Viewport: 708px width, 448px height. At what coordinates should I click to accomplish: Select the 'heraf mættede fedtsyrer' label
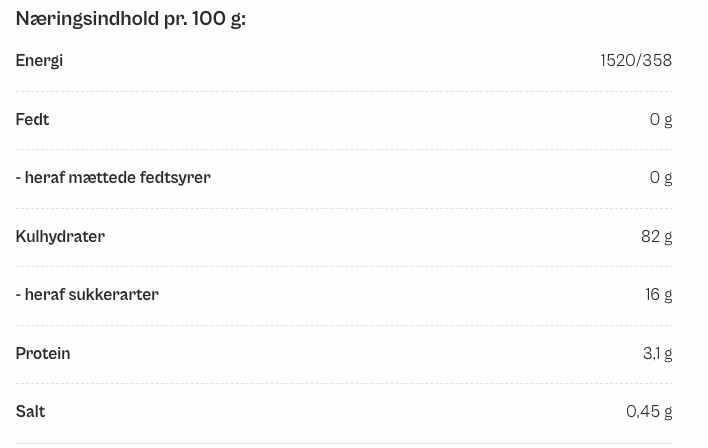pos(113,178)
